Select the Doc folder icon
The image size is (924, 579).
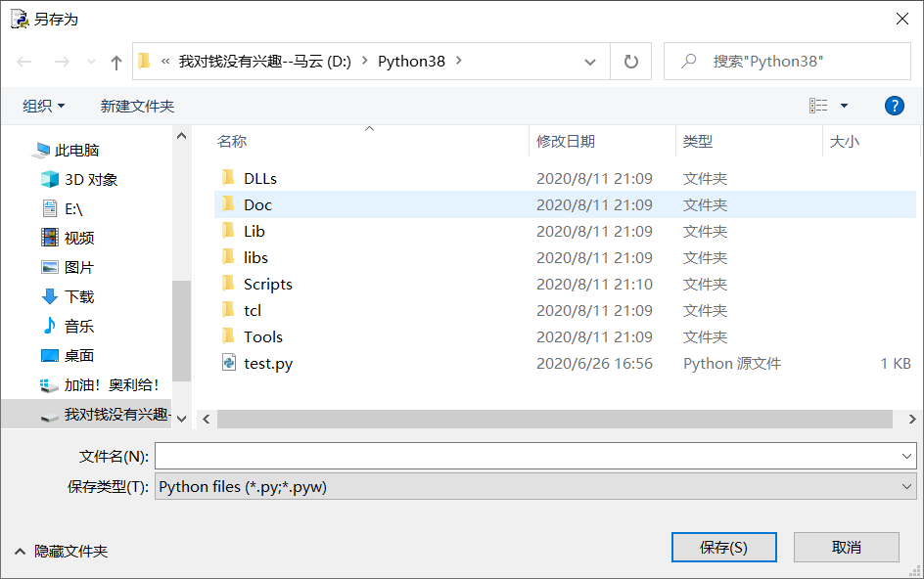[229, 204]
